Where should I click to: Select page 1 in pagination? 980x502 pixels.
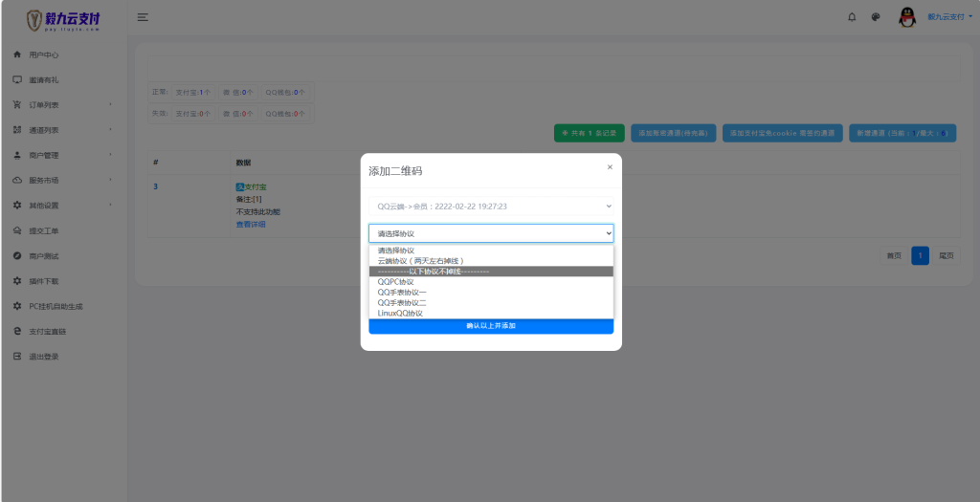920,255
